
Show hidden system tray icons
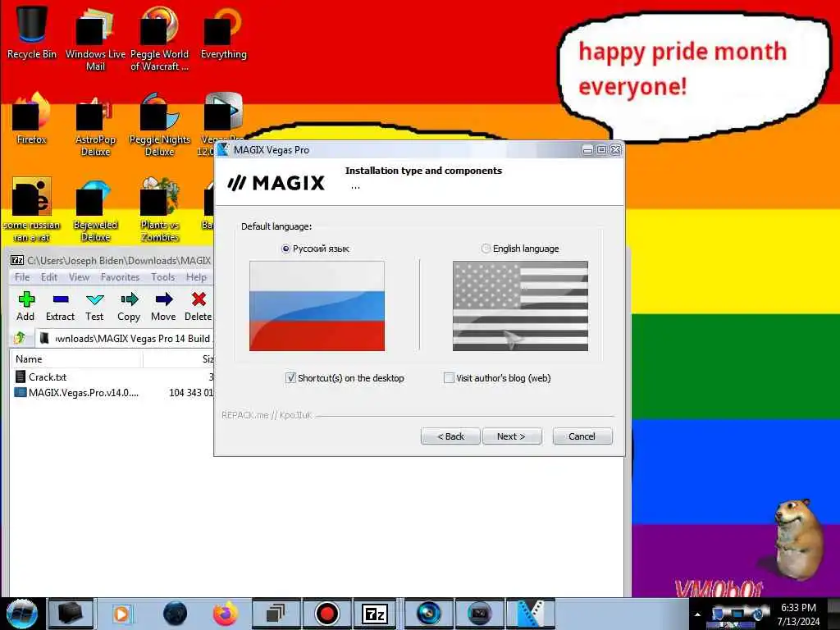(697, 614)
